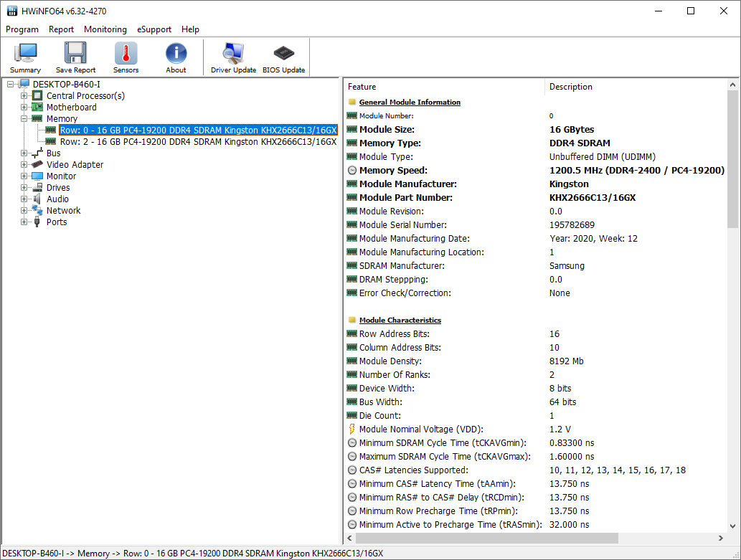The image size is (741, 560).
Task: Click the status bar path text
Action: [193, 554]
